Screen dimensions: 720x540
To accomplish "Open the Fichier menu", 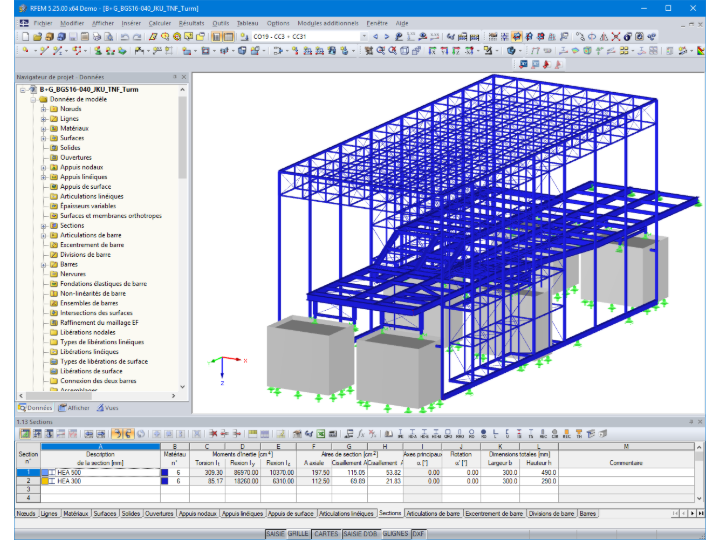I will tap(43, 23).
